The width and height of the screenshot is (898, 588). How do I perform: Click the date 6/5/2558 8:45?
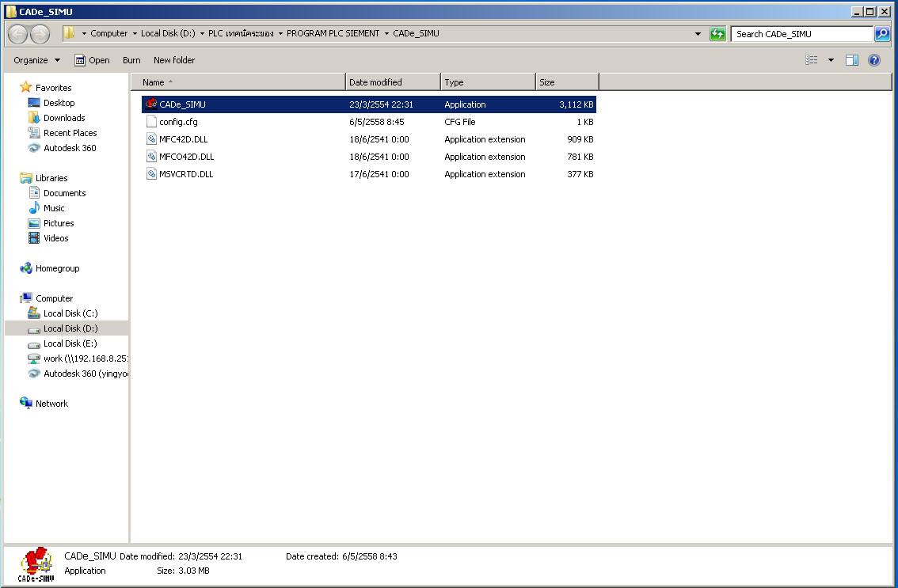377,121
